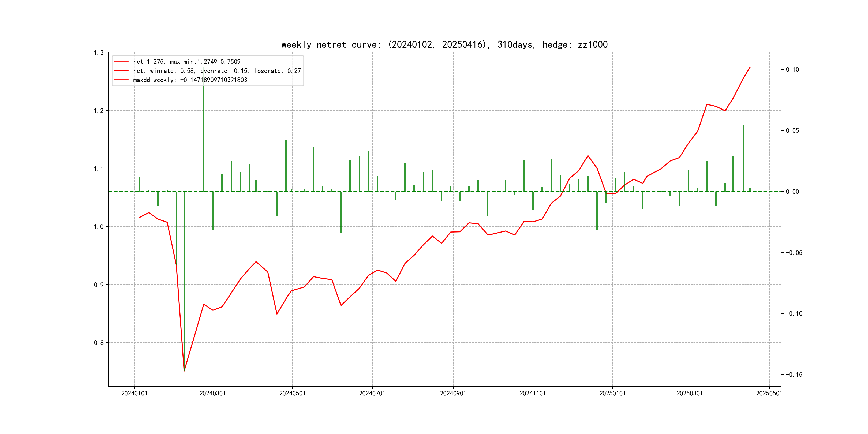Click the 20240101 x-axis date label

(134, 393)
